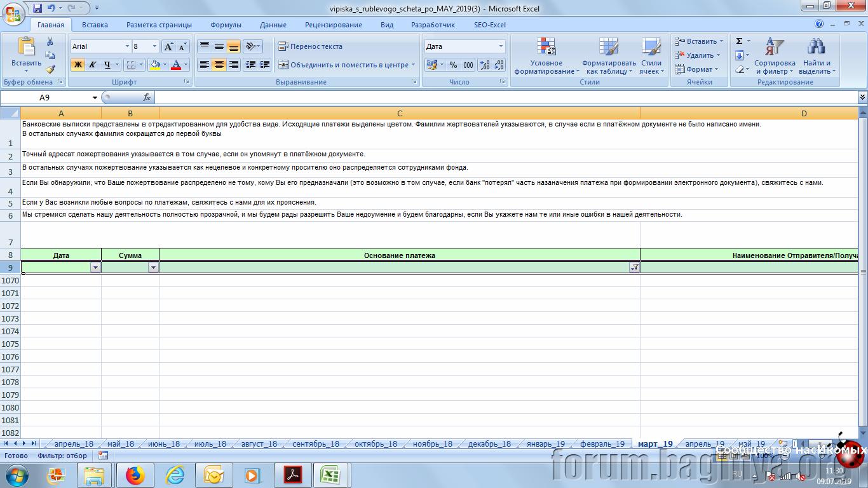Screen dimensions: 868x488
Task: Open font color dropdown arrow
Action: (x=186, y=65)
